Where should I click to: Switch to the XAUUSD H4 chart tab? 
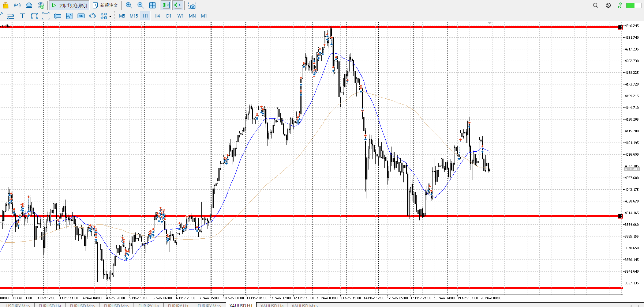tap(272, 305)
